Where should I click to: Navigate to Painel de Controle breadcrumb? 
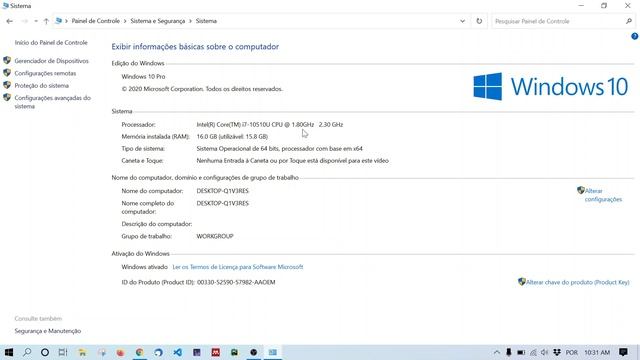tap(96, 21)
